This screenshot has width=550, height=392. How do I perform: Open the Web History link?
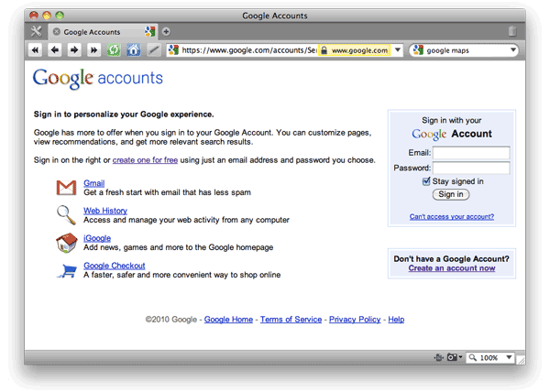105,211
